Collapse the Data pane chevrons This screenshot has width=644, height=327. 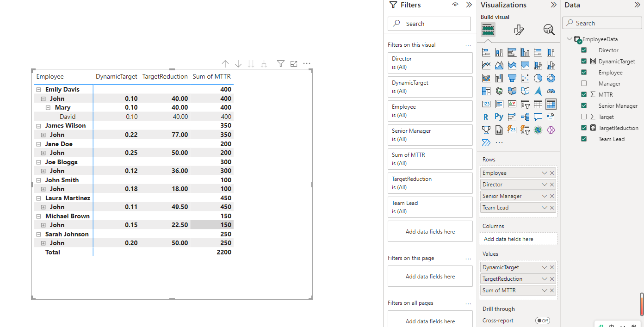[637, 5]
